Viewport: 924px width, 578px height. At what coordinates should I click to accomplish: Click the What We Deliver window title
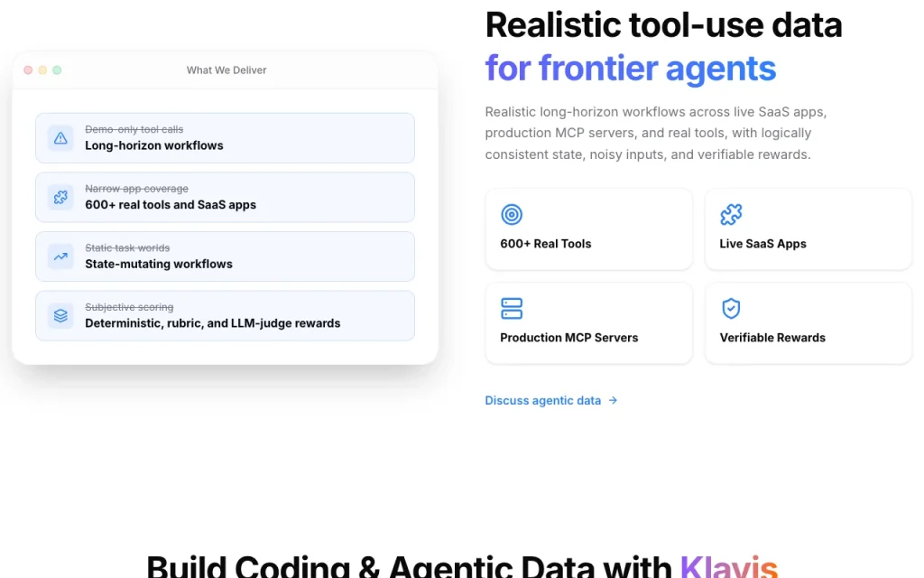point(226,70)
